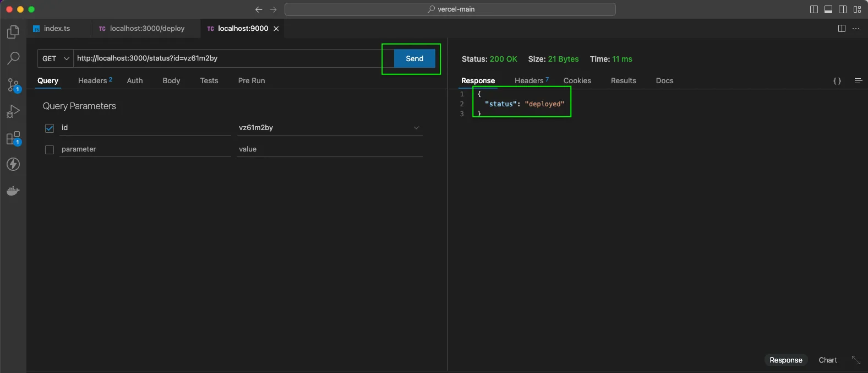Toggle the secondary side bar layout icon

[843, 9]
